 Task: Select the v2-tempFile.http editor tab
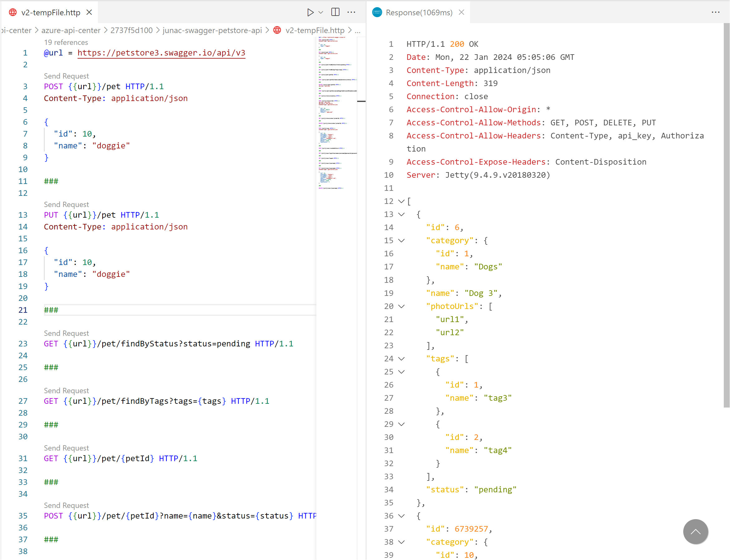pos(50,12)
